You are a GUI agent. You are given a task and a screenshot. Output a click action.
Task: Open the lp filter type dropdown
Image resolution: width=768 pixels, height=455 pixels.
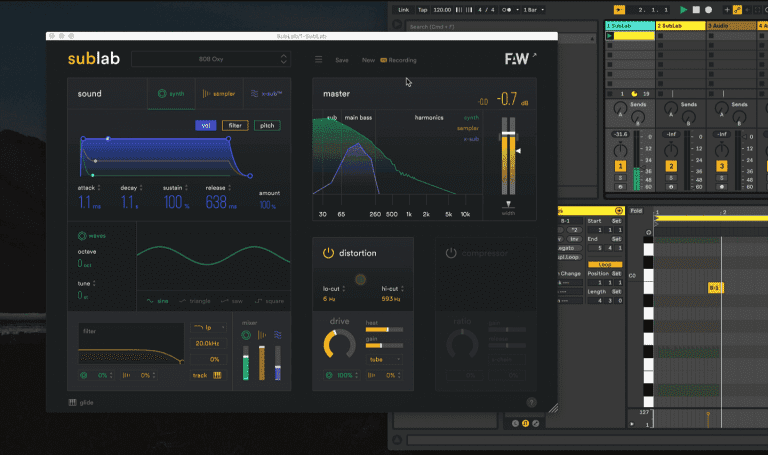tap(209, 327)
